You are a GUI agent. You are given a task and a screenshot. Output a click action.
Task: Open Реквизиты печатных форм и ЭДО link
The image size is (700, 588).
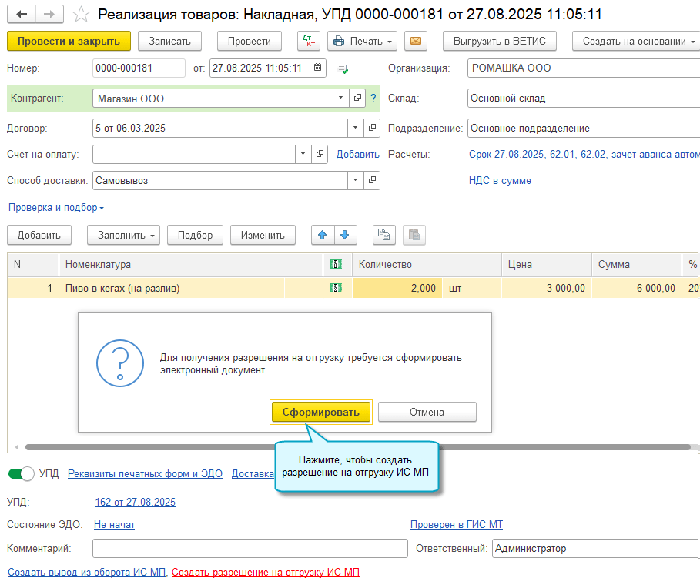(145, 474)
